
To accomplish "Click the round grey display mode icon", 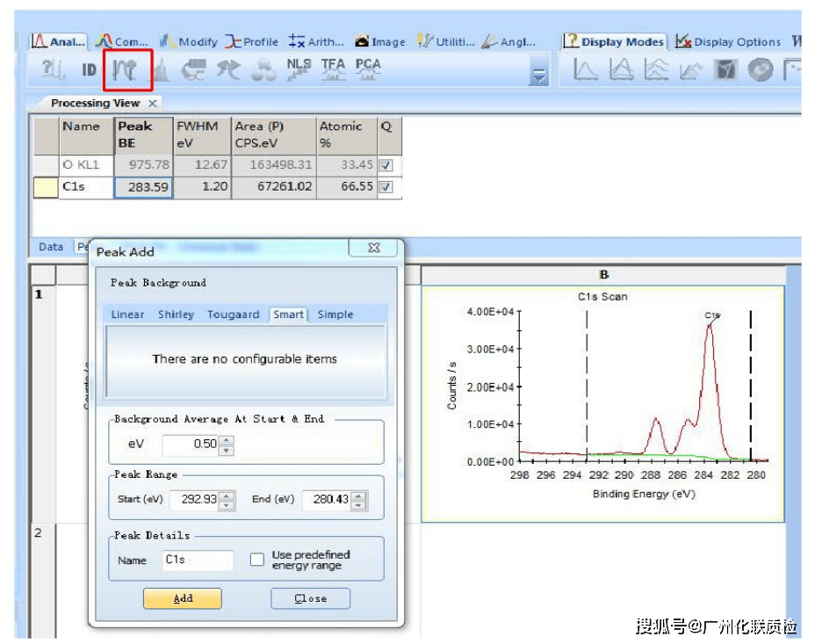I will pos(761,69).
